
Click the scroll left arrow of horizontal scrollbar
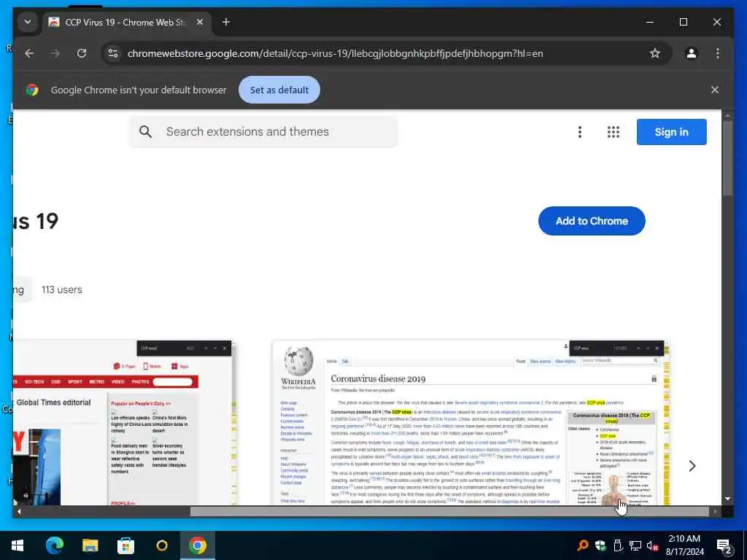tap(19, 511)
